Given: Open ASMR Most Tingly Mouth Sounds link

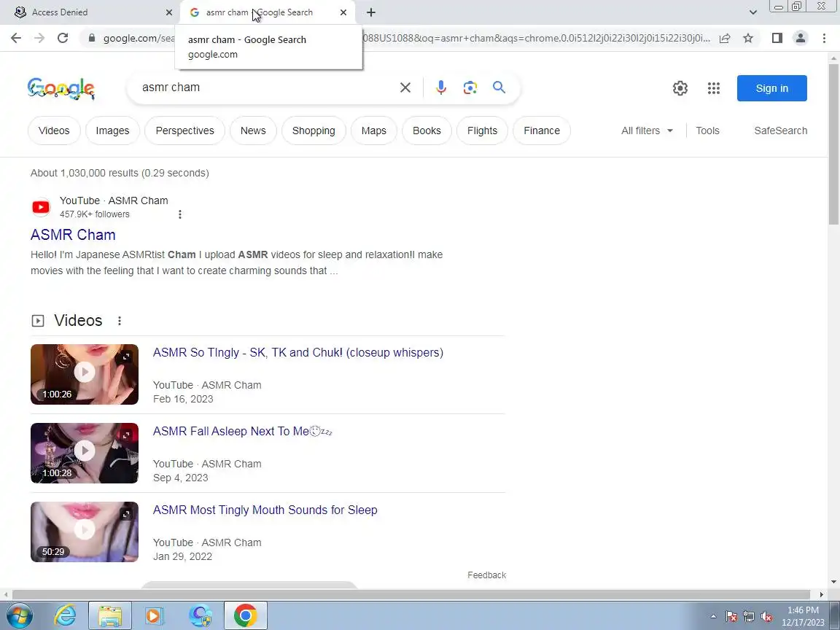Looking at the screenshot, I should pos(265,510).
